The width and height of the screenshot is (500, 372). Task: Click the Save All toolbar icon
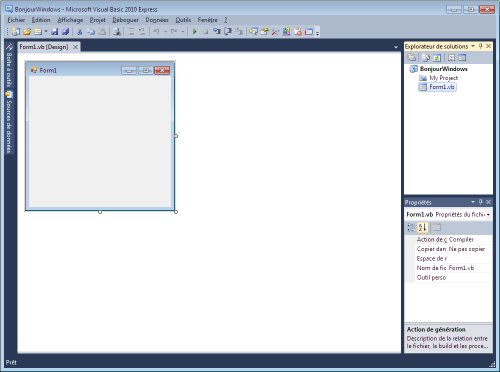[66, 32]
